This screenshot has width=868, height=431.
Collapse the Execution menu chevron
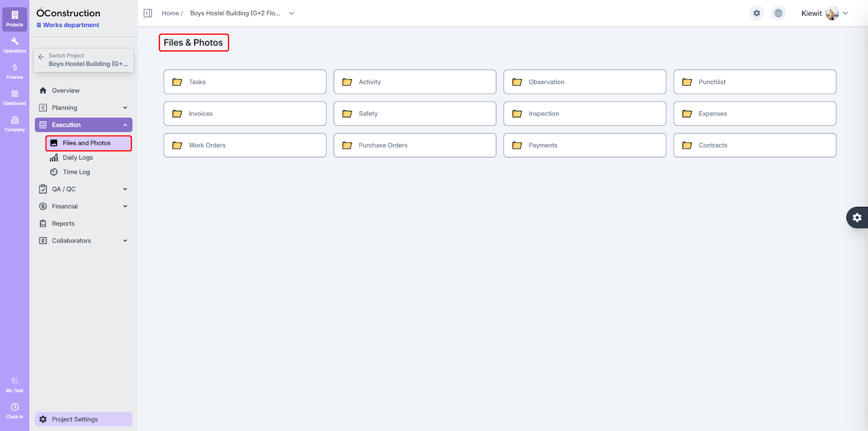(125, 125)
